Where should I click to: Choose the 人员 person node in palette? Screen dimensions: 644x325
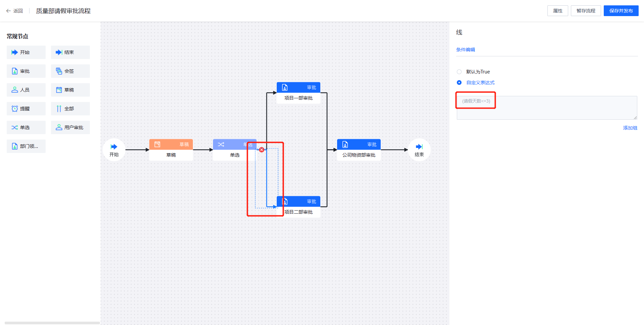point(26,90)
